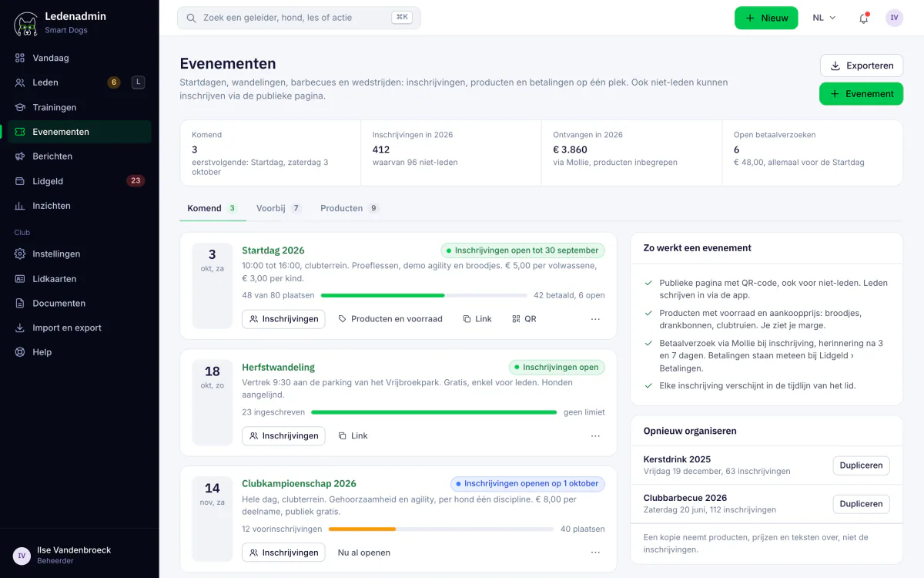Click the 23 badge next to Lidgeld
This screenshot has width=924, height=578.
tap(136, 181)
